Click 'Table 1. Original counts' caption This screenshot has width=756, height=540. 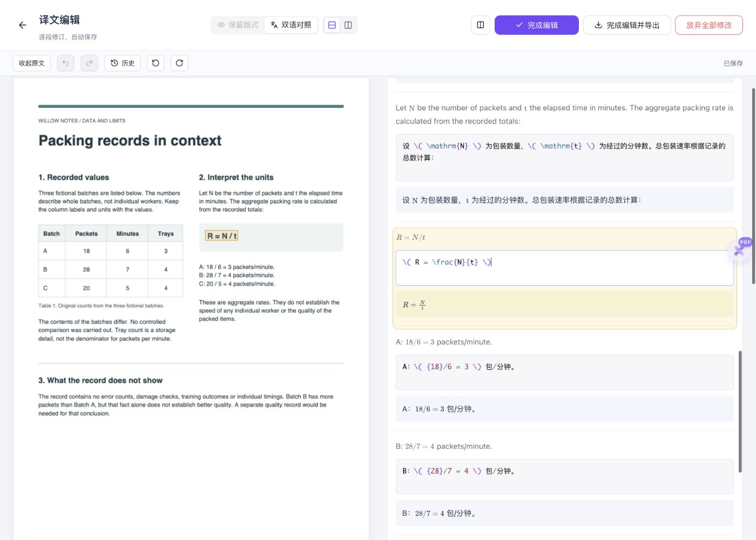click(101, 306)
